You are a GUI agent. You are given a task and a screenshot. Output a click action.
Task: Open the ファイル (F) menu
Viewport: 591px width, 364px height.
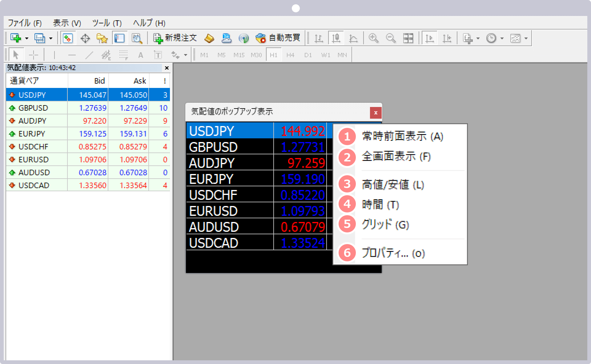coord(25,23)
